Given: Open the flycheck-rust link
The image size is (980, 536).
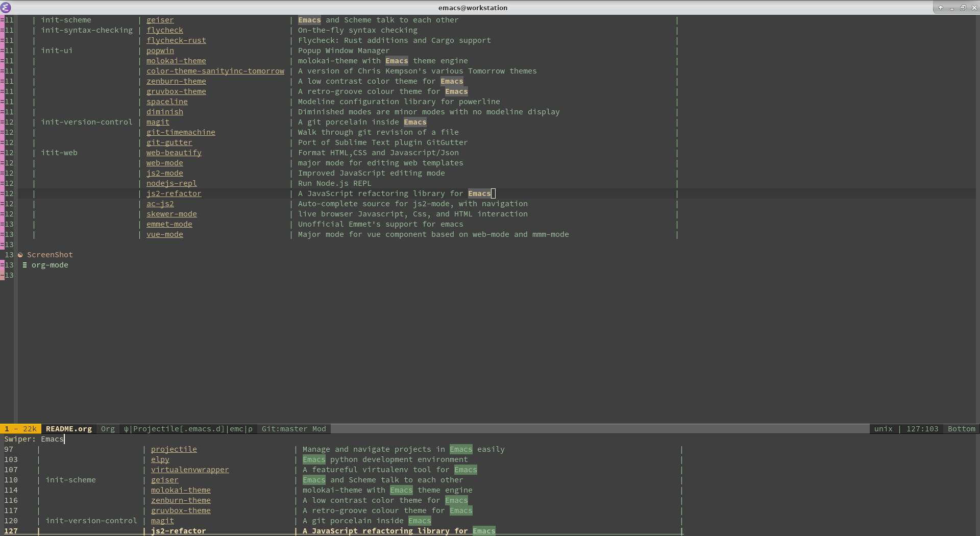Looking at the screenshot, I should (x=177, y=40).
